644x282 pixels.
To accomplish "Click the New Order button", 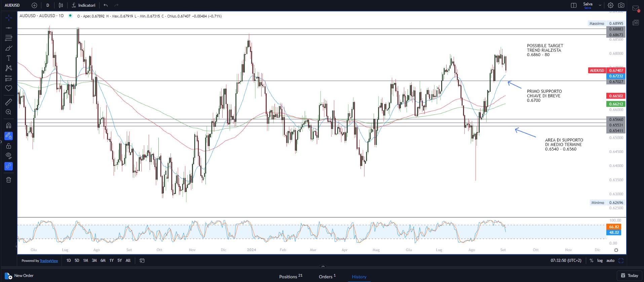I will 20,276.
